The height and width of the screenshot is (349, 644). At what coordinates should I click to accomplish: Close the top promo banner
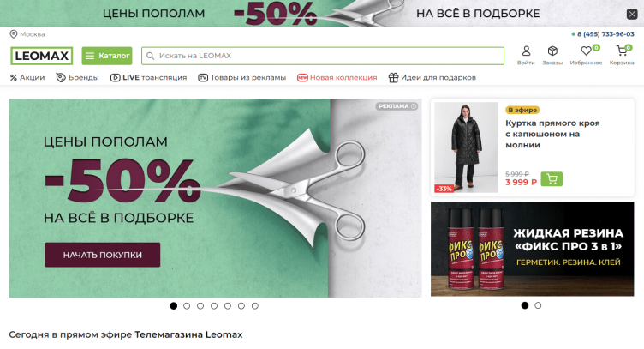pyautogui.click(x=632, y=15)
